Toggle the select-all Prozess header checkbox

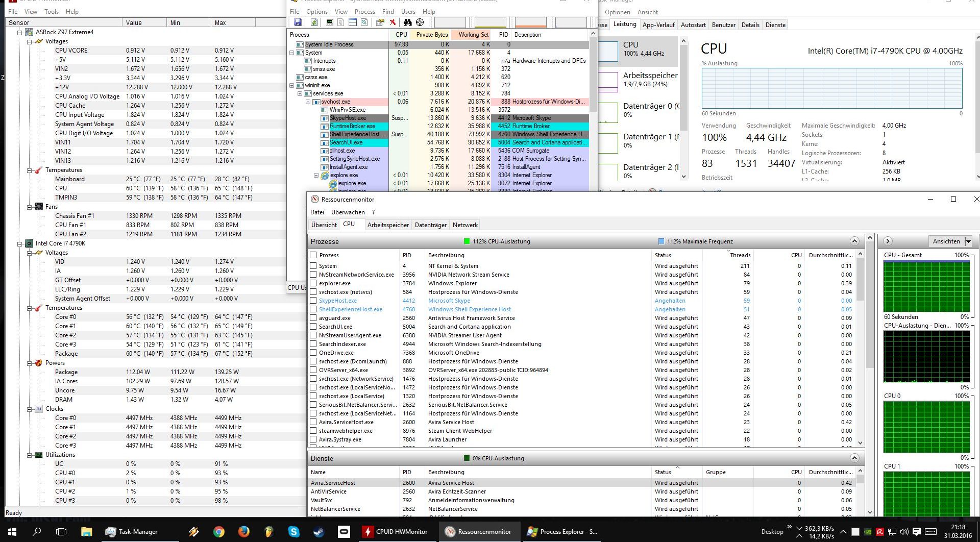coord(313,255)
